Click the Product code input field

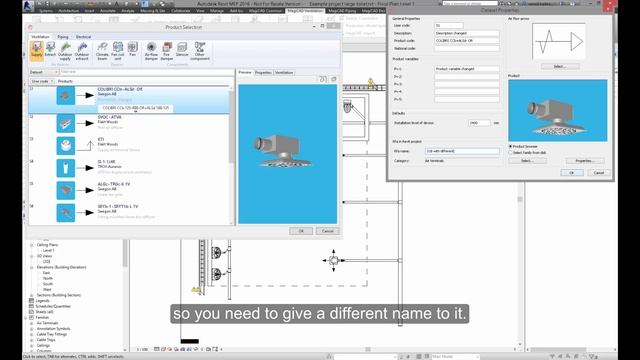(x=467, y=41)
